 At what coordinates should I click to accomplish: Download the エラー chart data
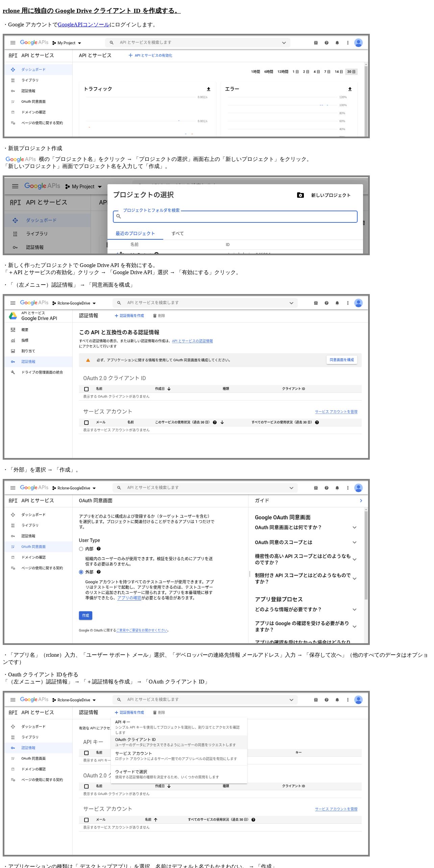point(350,89)
